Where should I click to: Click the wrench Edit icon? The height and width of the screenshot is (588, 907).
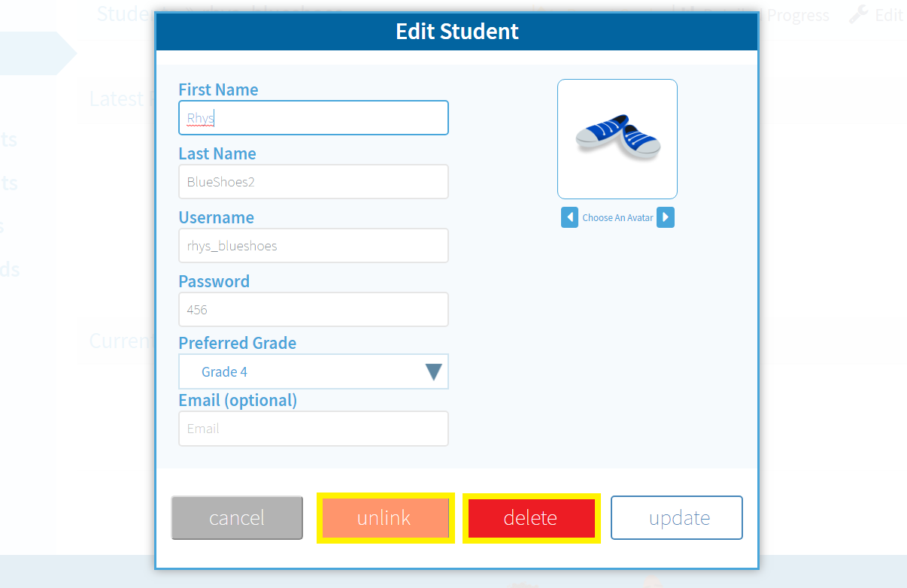(x=859, y=14)
